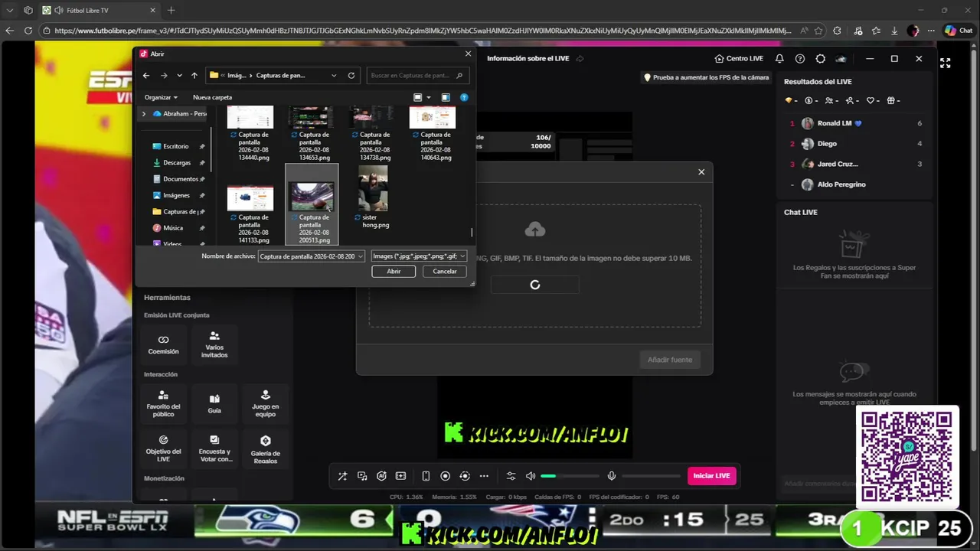Start recording with the record circle icon

click(x=445, y=476)
